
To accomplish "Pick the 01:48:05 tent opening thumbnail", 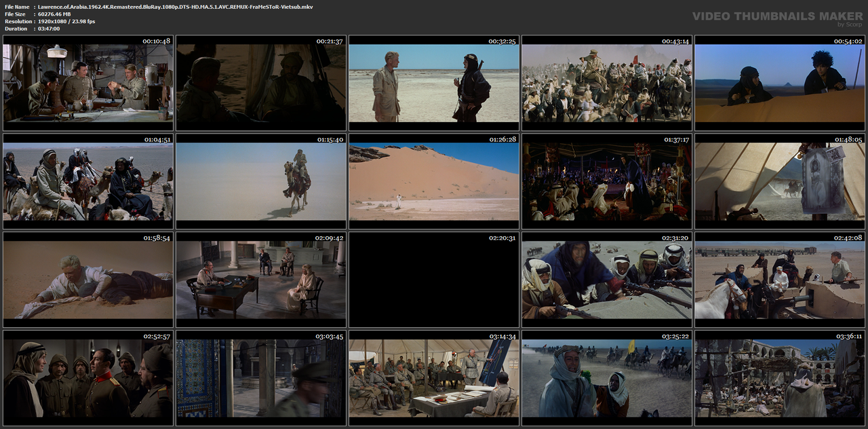I will [x=780, y=181].
